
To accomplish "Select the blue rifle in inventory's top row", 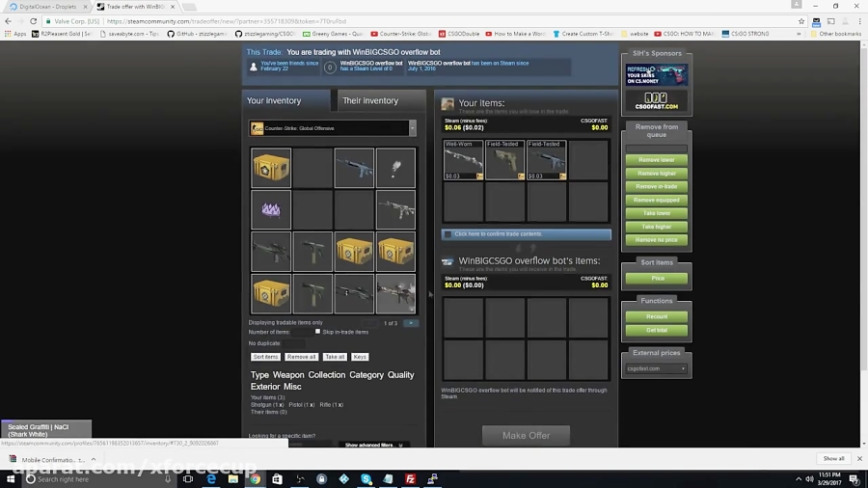I will [354, 168].
